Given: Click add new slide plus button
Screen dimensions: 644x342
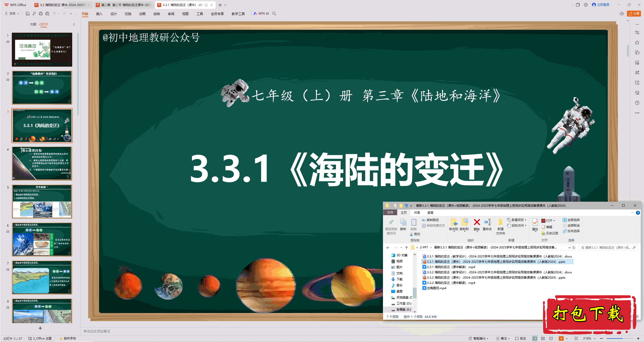Looking at the screenshot, I should (40, 328).
